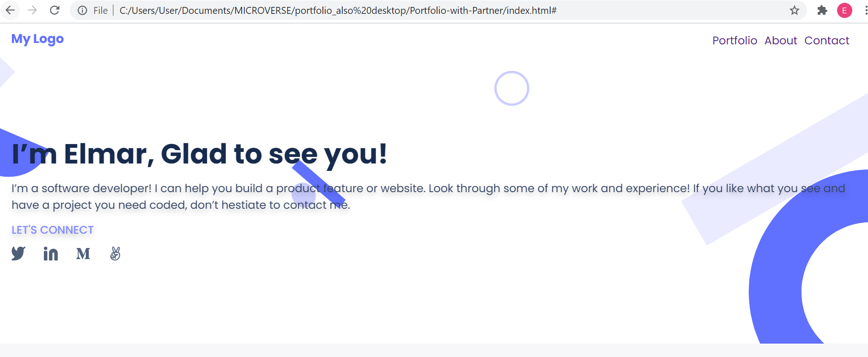Open the LinkedIn social icon
Screen dimensions: 868x357
51,254
